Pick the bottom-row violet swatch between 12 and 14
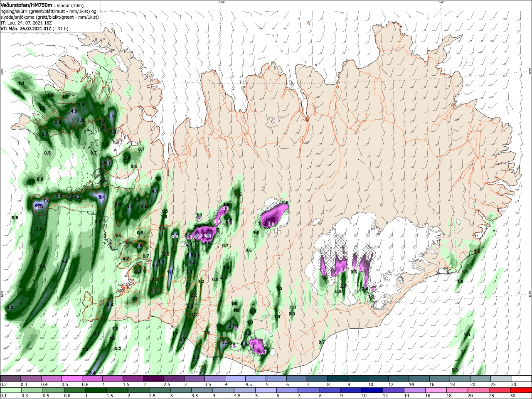Image resolution: width=532 pixels, height=399 pixels. pyautogui.click(x=394, y=390)
